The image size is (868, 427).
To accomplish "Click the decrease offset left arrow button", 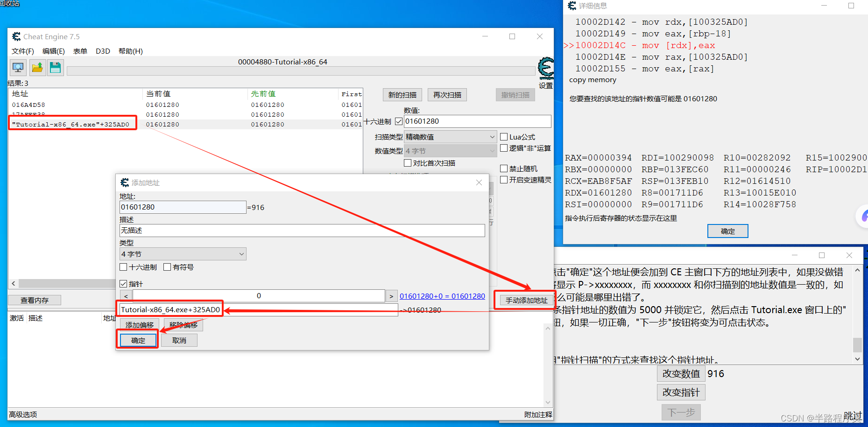I will 126,296.
